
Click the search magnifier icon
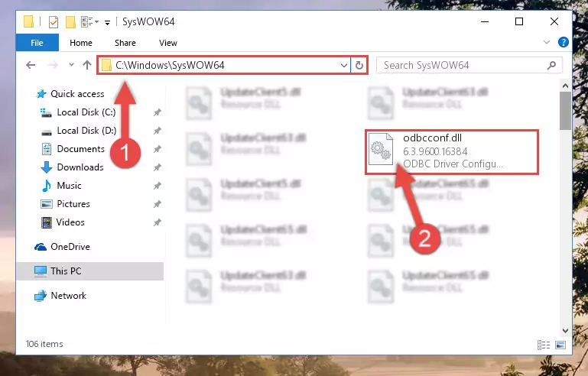[x=551, y=66]
